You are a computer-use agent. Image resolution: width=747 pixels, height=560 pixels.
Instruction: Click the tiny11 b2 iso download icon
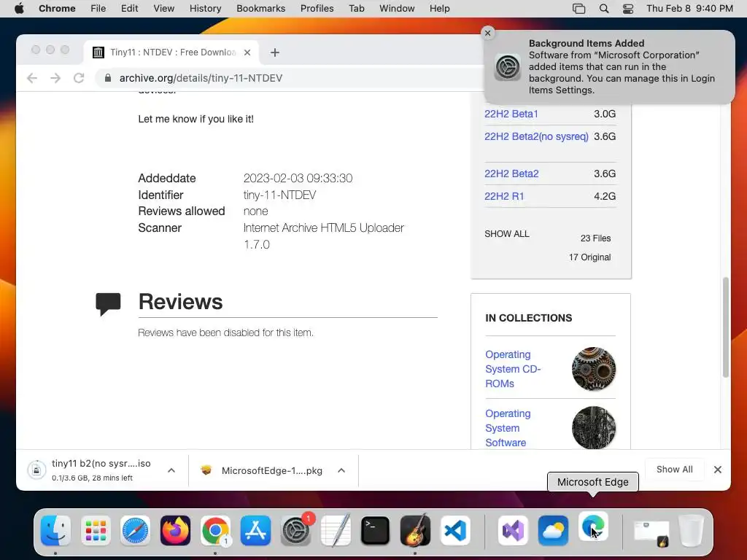(36, 470)
